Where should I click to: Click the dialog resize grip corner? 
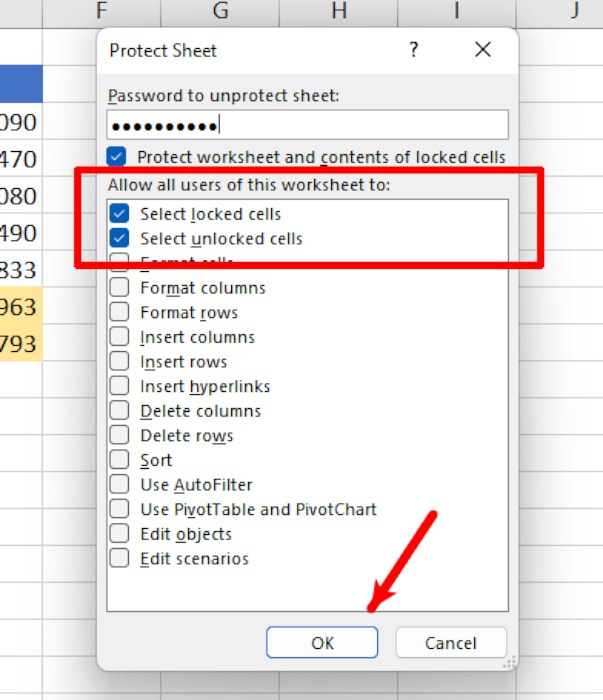[x=510, y=662]
